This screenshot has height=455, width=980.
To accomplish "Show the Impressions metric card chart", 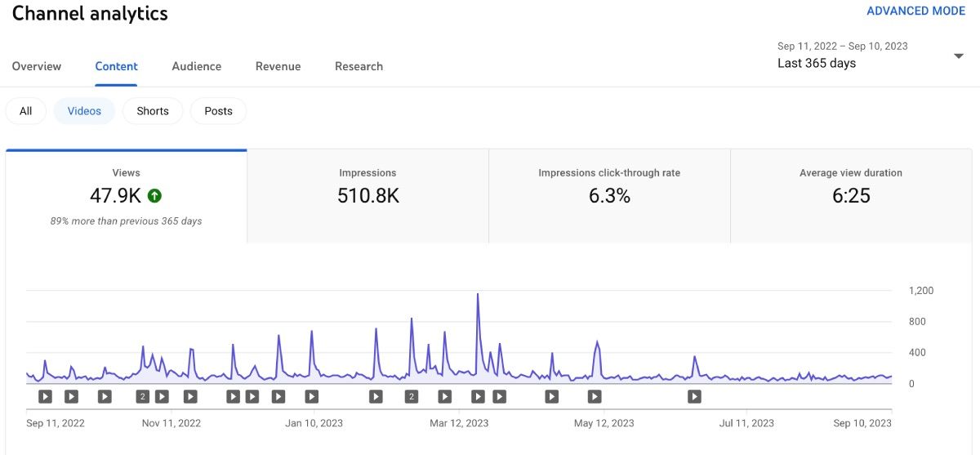I will point(367,196).
